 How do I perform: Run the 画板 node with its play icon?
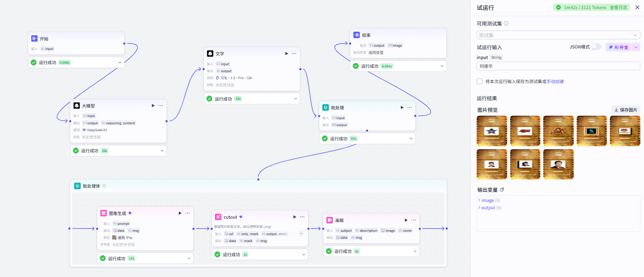[x=406, y=220]
